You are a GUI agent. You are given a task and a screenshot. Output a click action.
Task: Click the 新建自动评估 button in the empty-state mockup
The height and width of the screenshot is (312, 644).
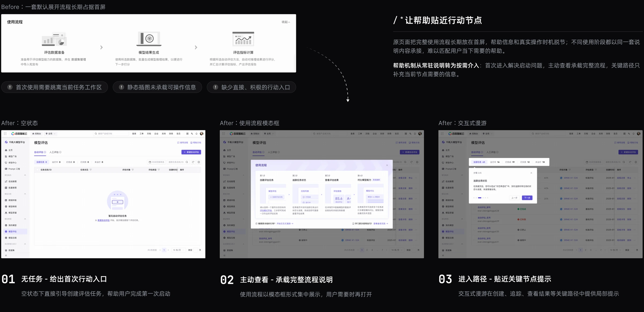point(191,152)
